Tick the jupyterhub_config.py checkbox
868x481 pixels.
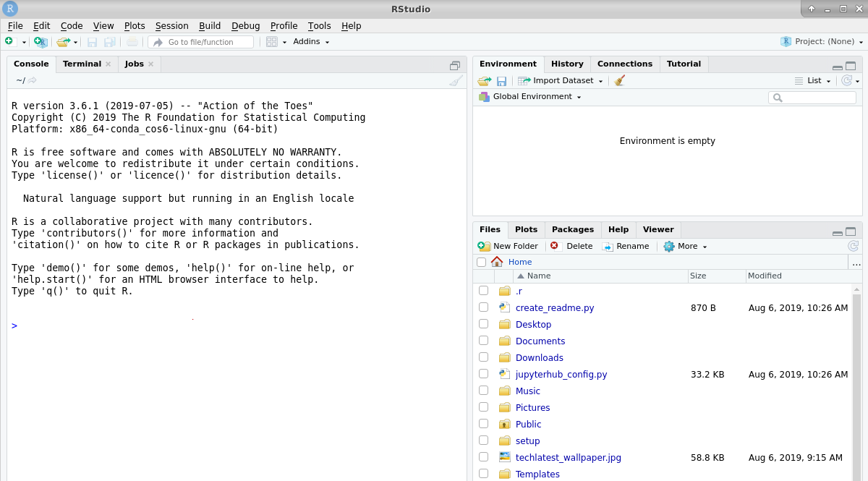(483, 374)
